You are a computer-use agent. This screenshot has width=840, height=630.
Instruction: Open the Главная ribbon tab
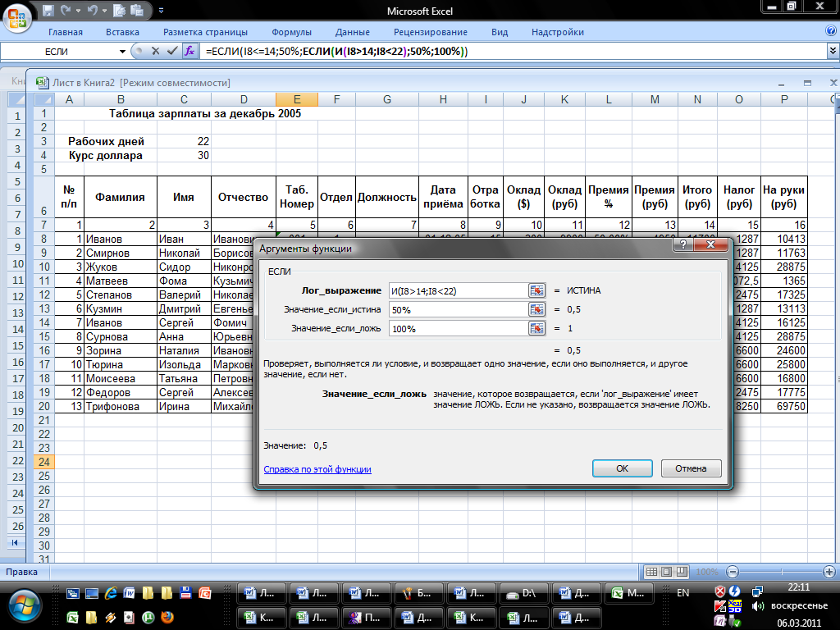point(66,32)
